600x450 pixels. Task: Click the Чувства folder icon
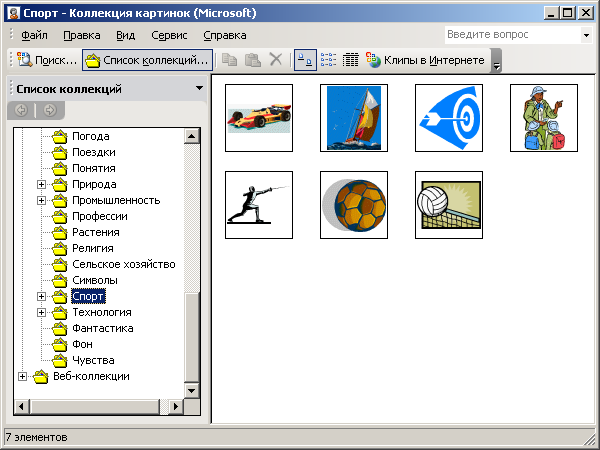60,360
